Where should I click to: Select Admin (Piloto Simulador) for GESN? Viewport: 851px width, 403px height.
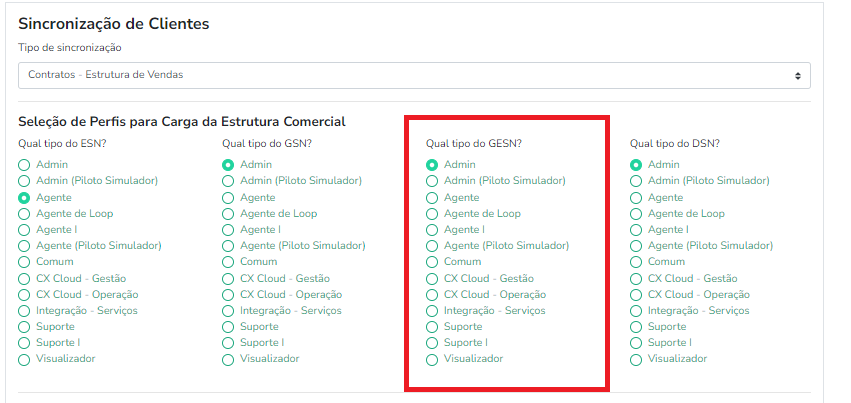point(432,181)
